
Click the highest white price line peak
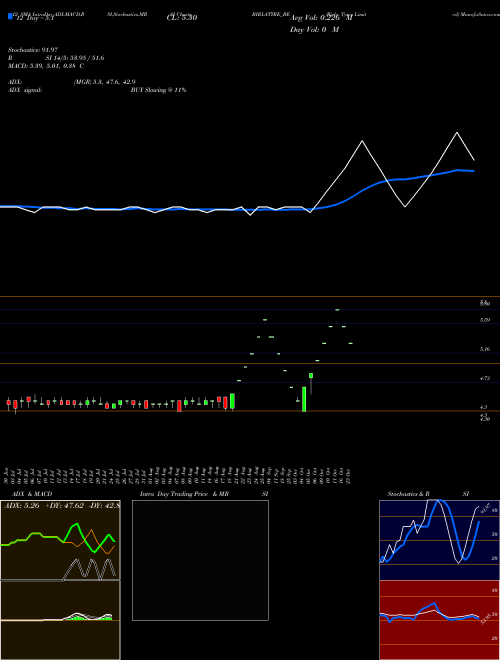coord(457,133)
